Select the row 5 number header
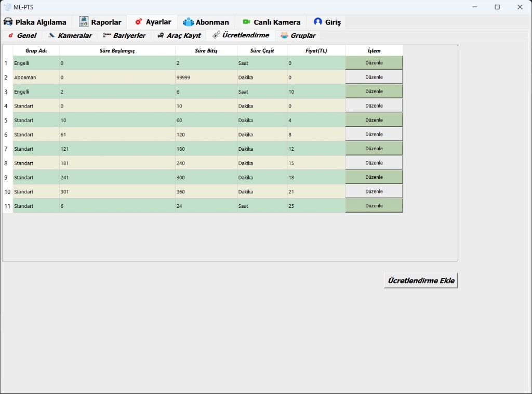 pyautogui.click(x=6, y=120)
